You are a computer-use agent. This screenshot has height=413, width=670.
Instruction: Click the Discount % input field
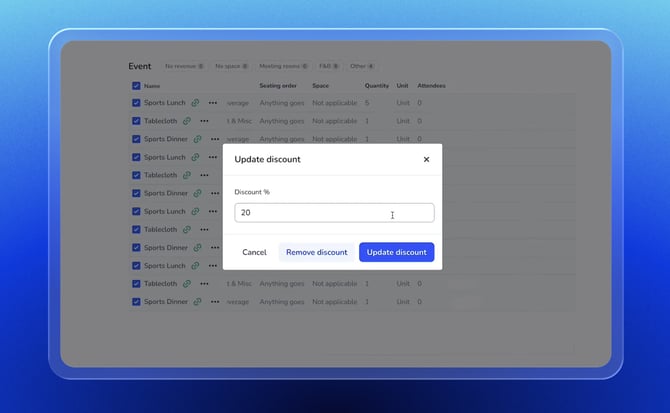[334, 213]
